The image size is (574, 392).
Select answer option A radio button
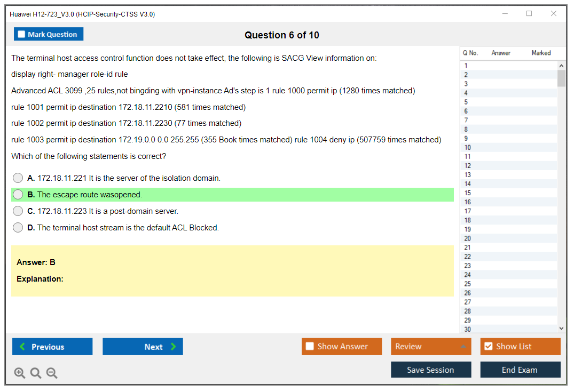[18, 178]
